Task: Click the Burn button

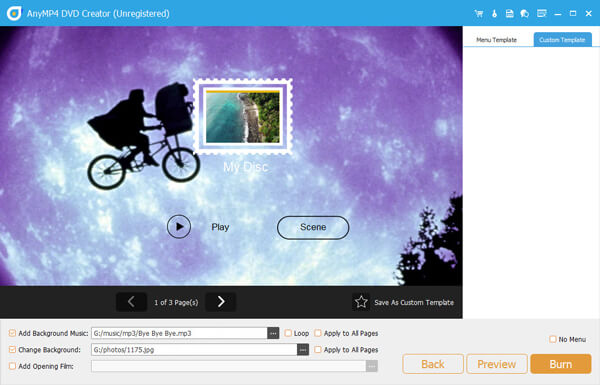Action: pyautogui.click(x=561, y=364)
